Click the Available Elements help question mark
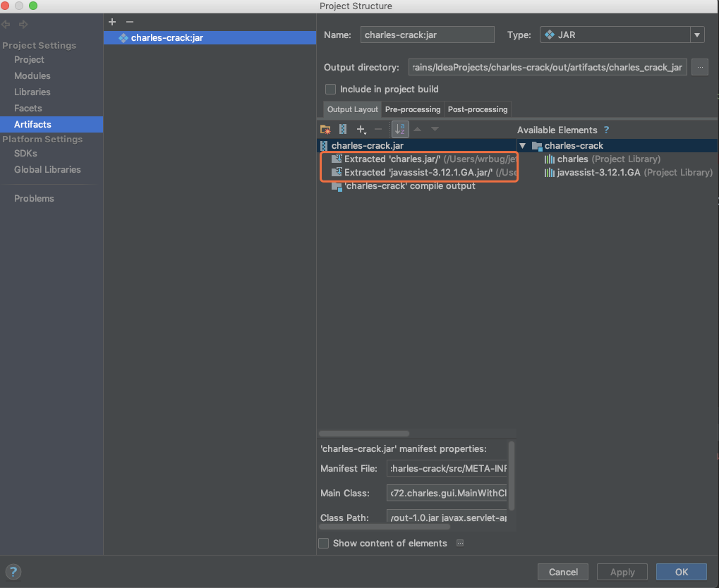The height and width of the screenshot is (588, 719). pyautogui.click(x=606, y=130)
